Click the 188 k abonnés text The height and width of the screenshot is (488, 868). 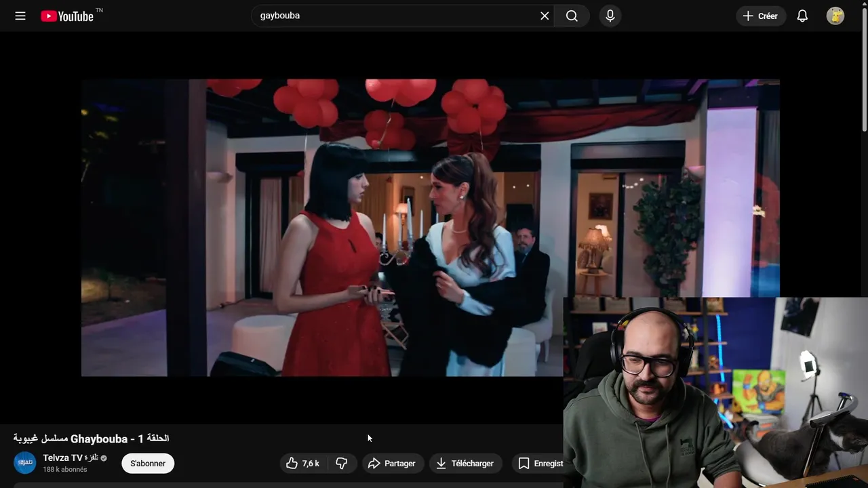pyautogui.click(x=65, y=469)
